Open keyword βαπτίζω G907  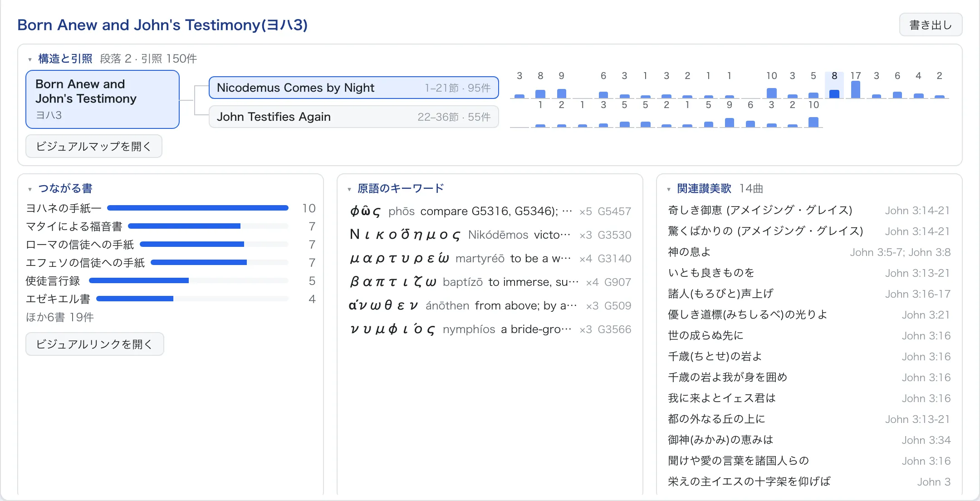coord(490,282)
